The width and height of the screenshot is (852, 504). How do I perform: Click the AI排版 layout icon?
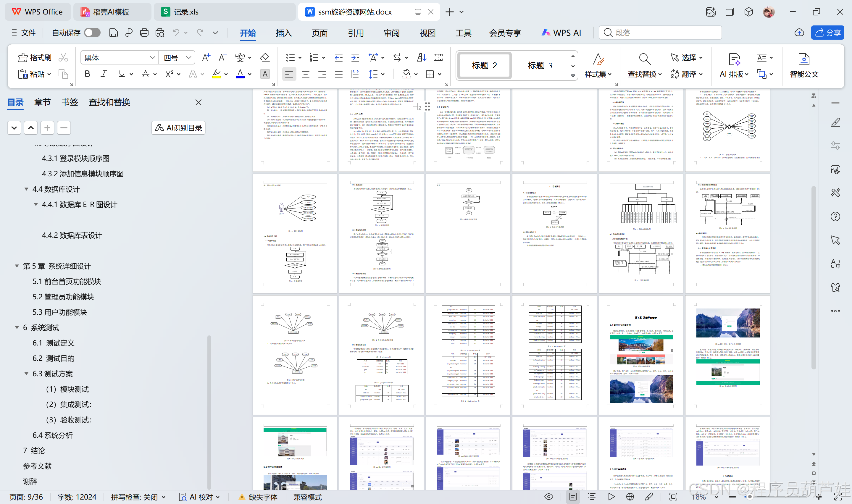coord(734,60)
